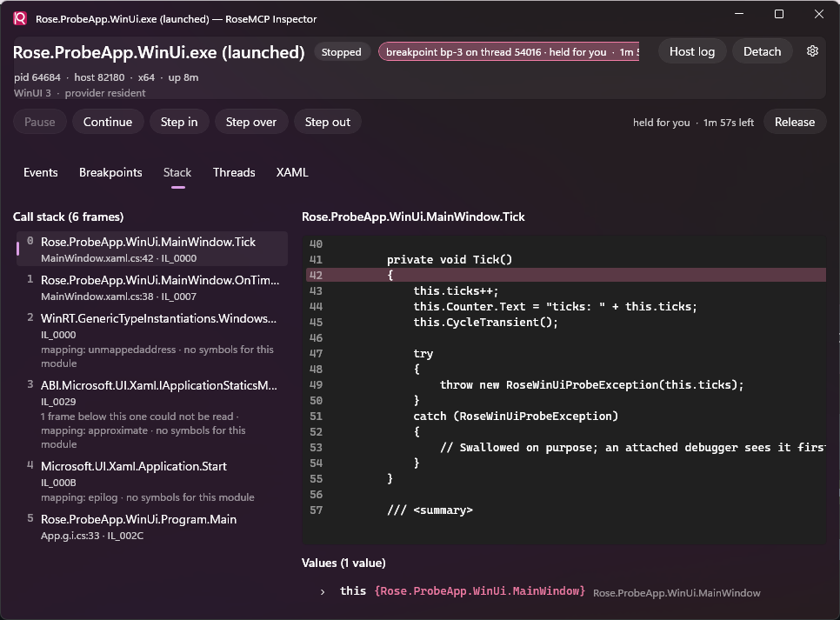Switch to the Events tab
The image size is (840, 620).
41,172
